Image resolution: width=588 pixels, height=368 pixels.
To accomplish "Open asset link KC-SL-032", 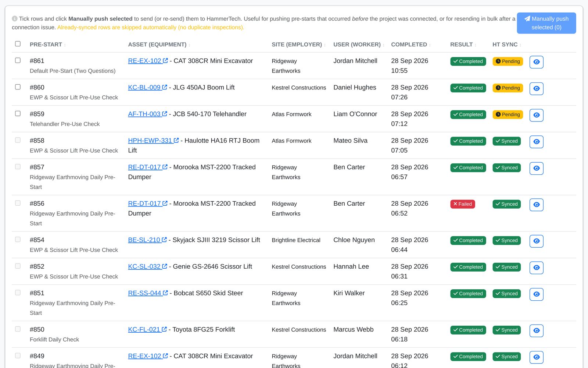I will [x=147, y=266].
